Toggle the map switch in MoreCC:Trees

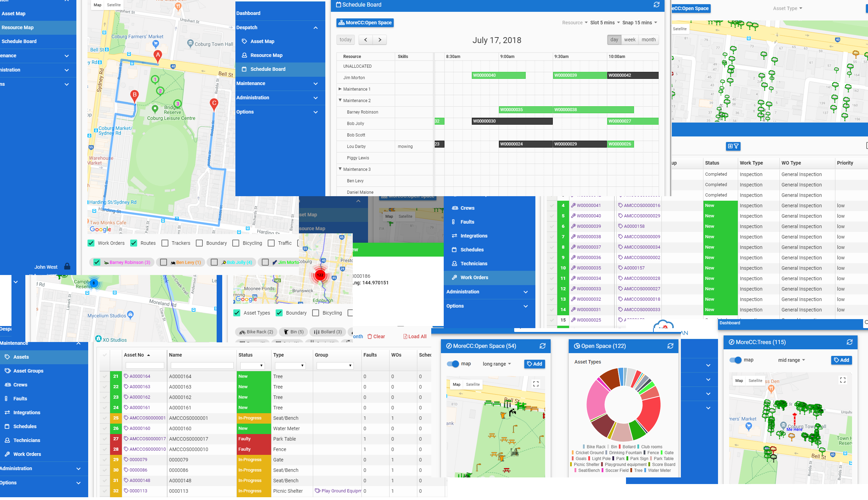735,360
